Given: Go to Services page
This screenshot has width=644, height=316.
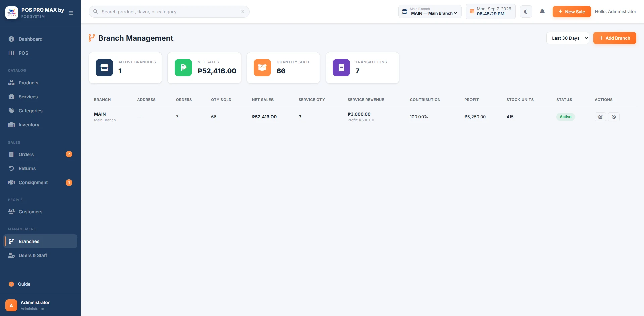Looking at the screenshot, I should [40, 97].
